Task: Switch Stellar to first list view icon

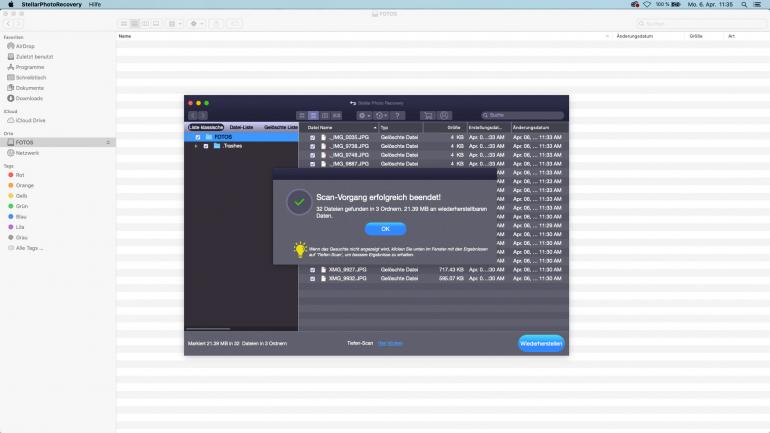Action: pyautogui.click(x=302, y=115)
